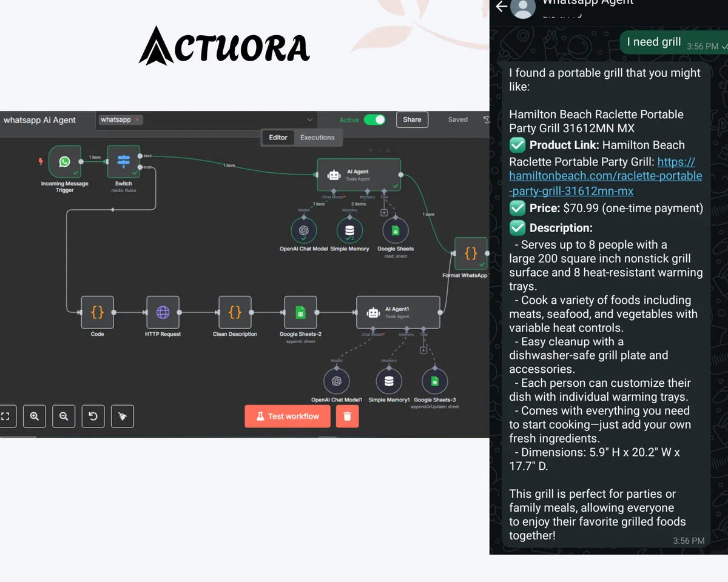The width and height of the screenshot is (728, 582).
Task: Select the Google Sheets-3 node
Action: coord(434,381)
